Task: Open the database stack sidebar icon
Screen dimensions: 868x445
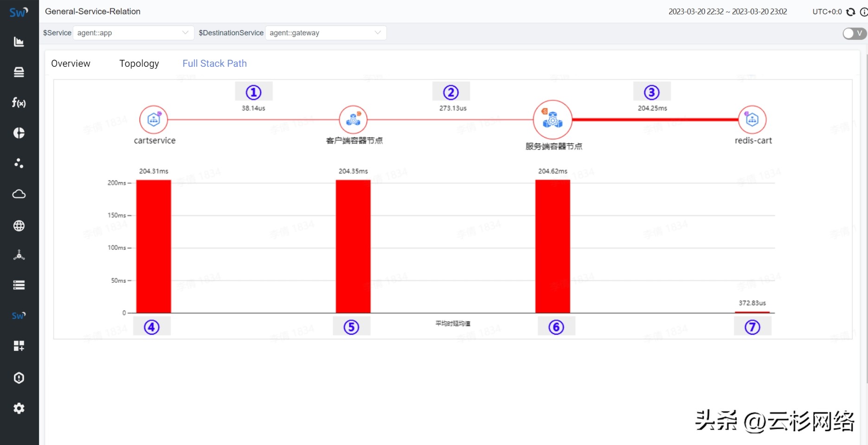Action: [19, 72]
